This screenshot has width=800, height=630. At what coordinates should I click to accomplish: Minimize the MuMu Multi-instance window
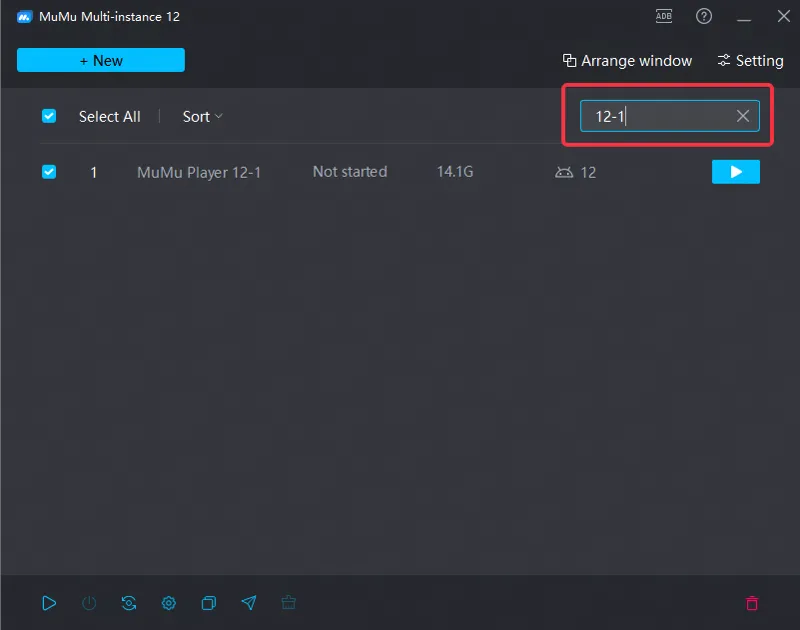[x=744, y=19]
